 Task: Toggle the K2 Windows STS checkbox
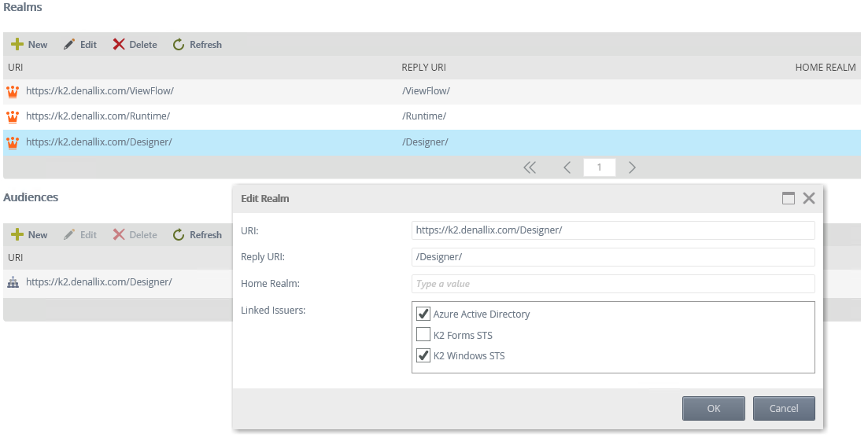point(423,355)
